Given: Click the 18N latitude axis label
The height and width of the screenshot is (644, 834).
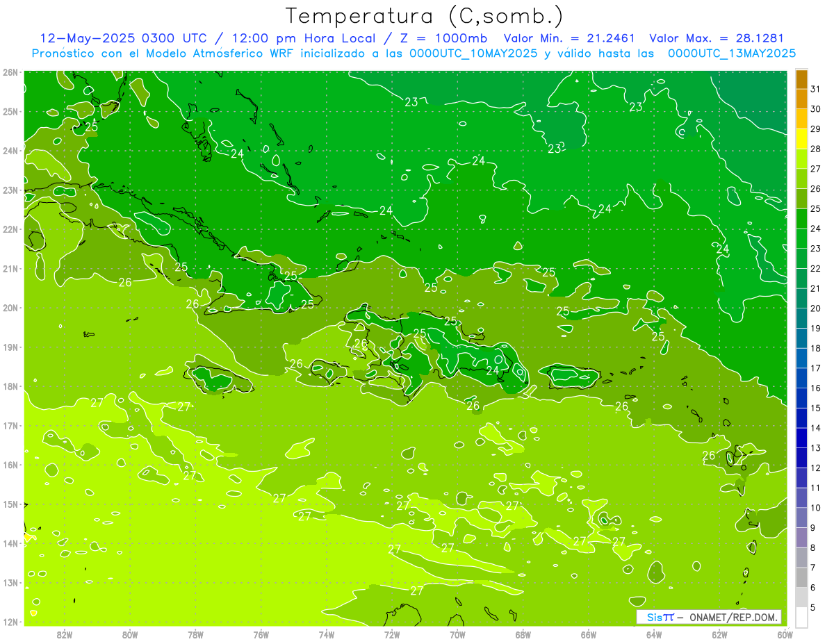Looking at the screenshot, I should [10, 386].
